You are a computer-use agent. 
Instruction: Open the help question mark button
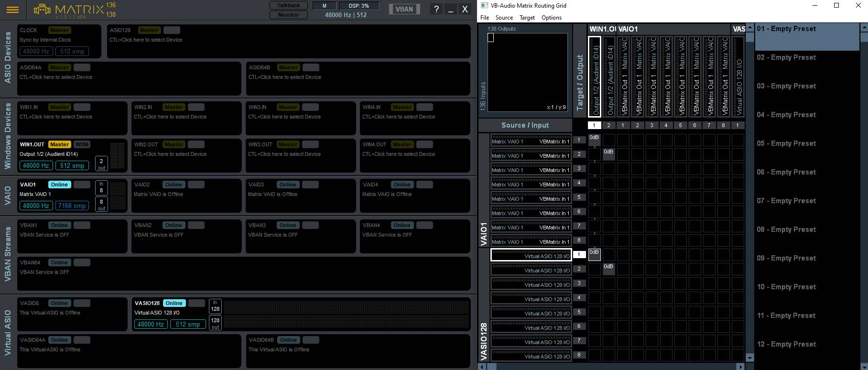pos(436,9)
